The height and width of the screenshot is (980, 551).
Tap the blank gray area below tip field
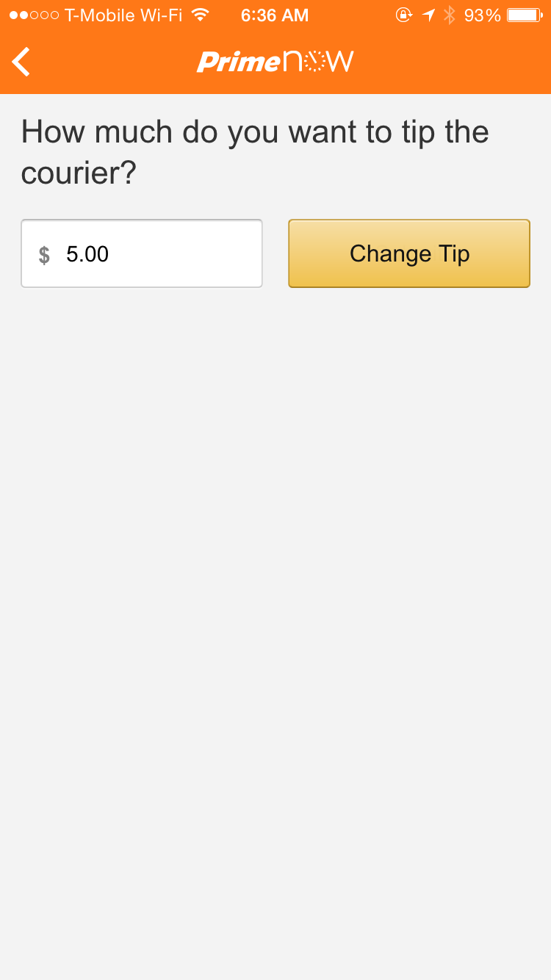point(275,588)
